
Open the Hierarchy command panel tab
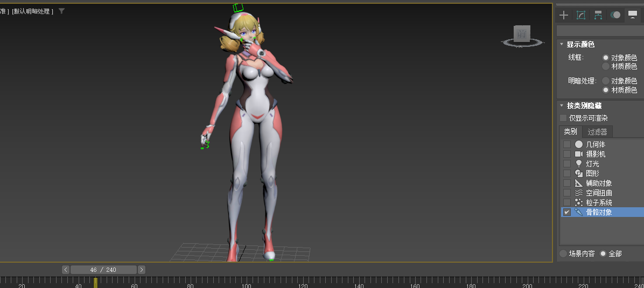tap(598, 15)
